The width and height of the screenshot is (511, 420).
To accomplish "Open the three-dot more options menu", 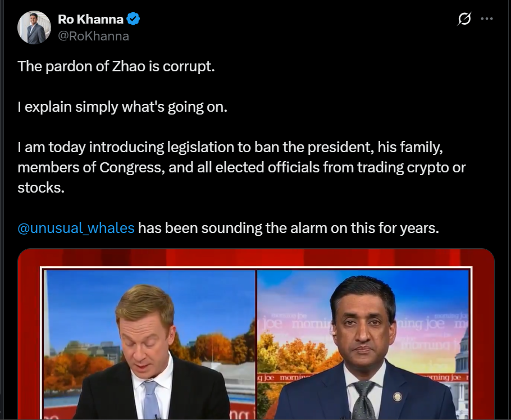I will pos(487,19).
